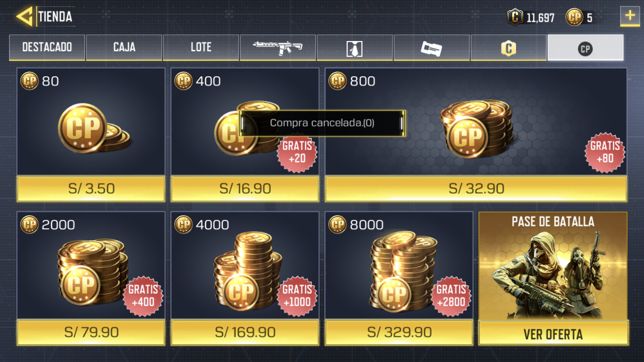Buy 4000 CP for S/ 169.90
The width and height of the screenshot is (644, 362).
[245, 332]
